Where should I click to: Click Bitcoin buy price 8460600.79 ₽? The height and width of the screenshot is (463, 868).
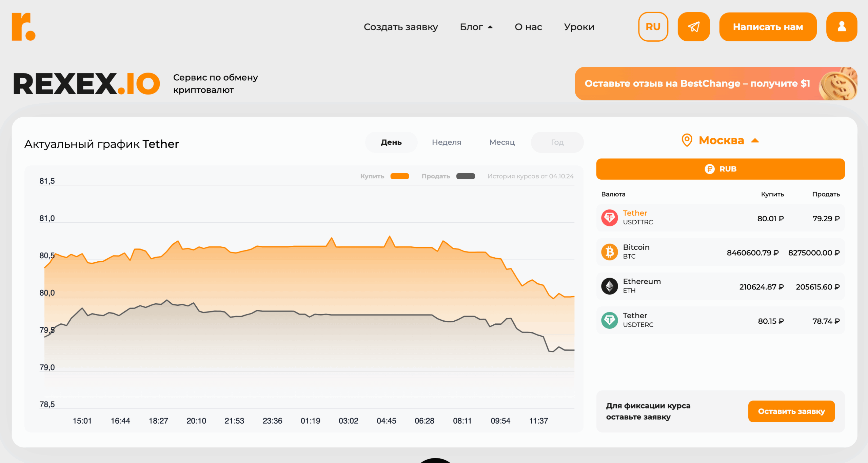click(x=753, y=253)
